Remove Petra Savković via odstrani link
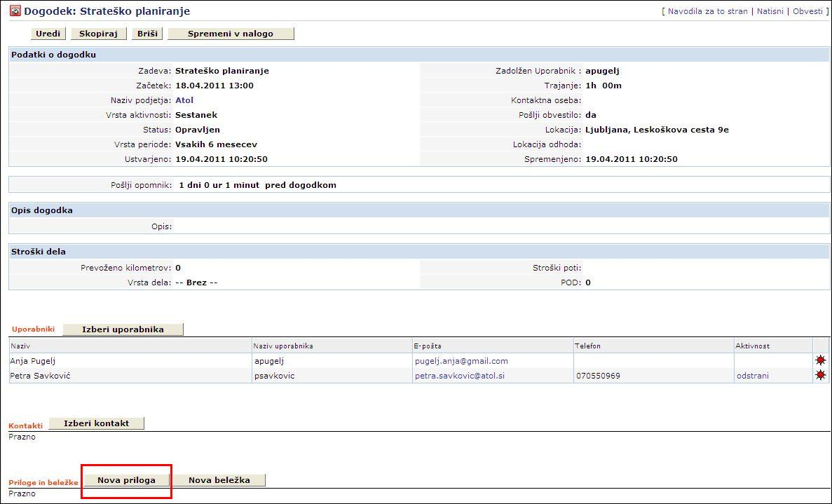 pyautogui.click(x=752, y=376)
